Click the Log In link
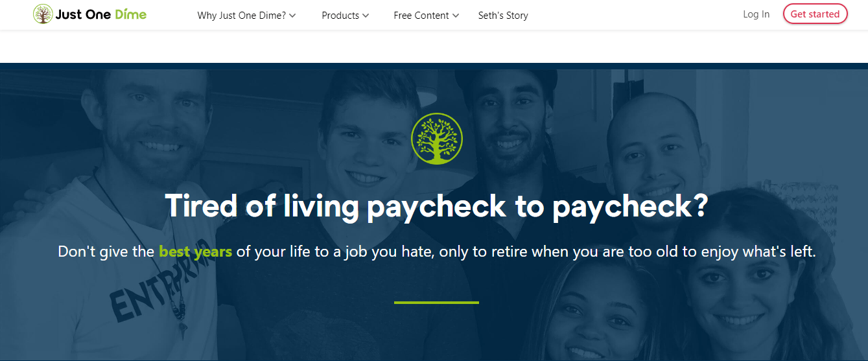 (757, 14)
